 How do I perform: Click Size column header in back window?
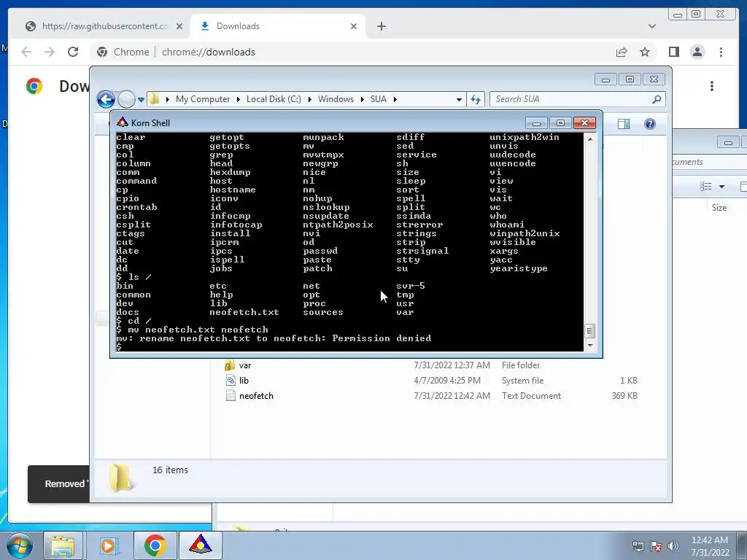point(719,208)
